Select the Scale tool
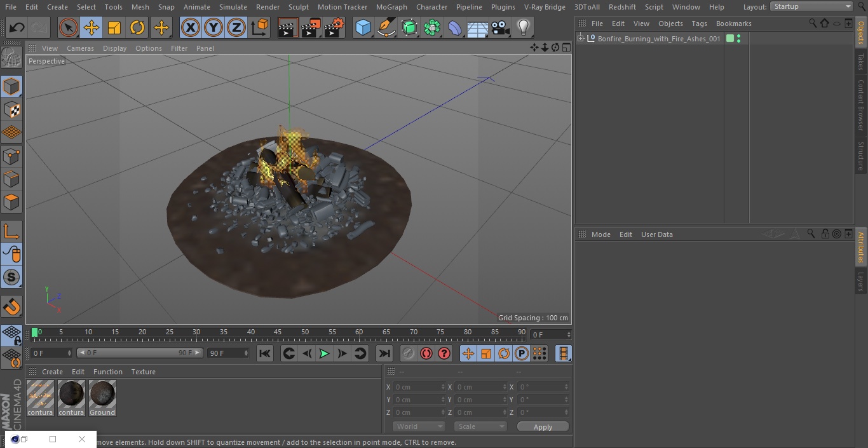 point(114,28)
